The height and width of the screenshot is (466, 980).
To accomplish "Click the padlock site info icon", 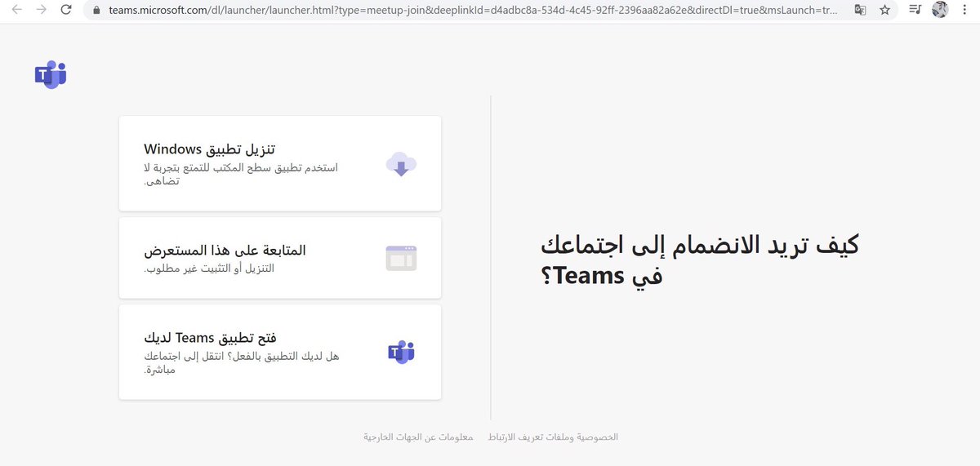I will point(96,11).
